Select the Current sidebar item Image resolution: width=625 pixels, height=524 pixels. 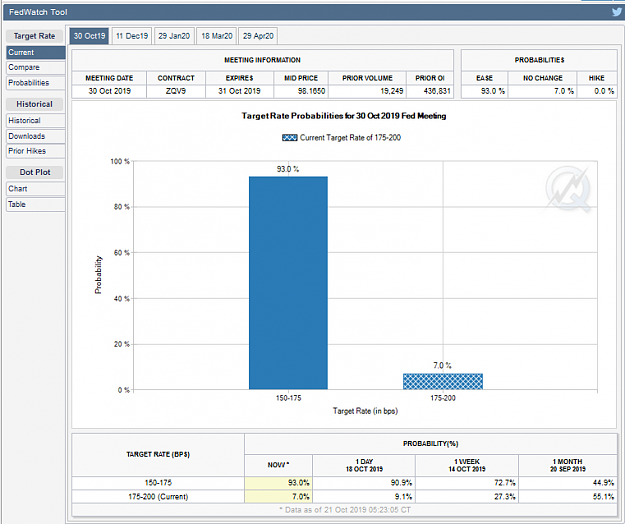[35, 52]
